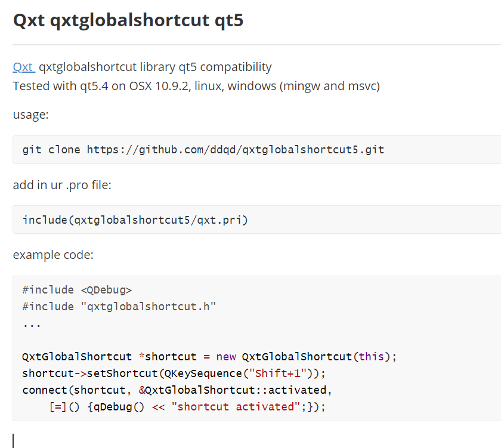Open the Qxt hyperlink

24,67
